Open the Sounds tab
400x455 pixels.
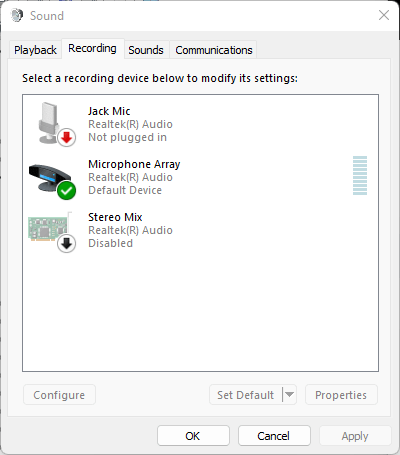[x=146, y=50]
